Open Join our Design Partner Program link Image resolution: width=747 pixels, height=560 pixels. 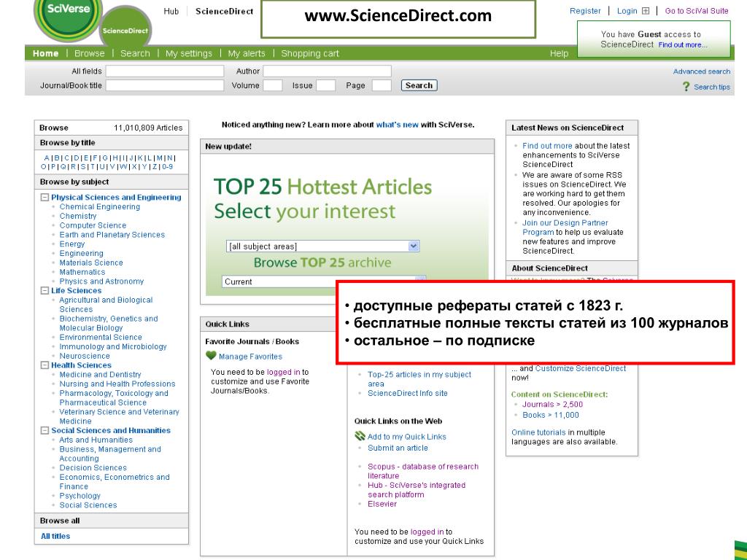click(x=565, y=227)
